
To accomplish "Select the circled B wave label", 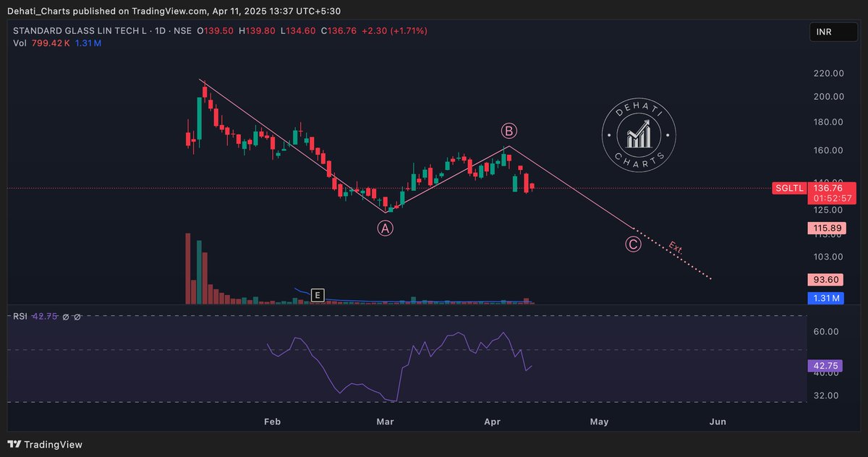I will (x=509, y=131).
